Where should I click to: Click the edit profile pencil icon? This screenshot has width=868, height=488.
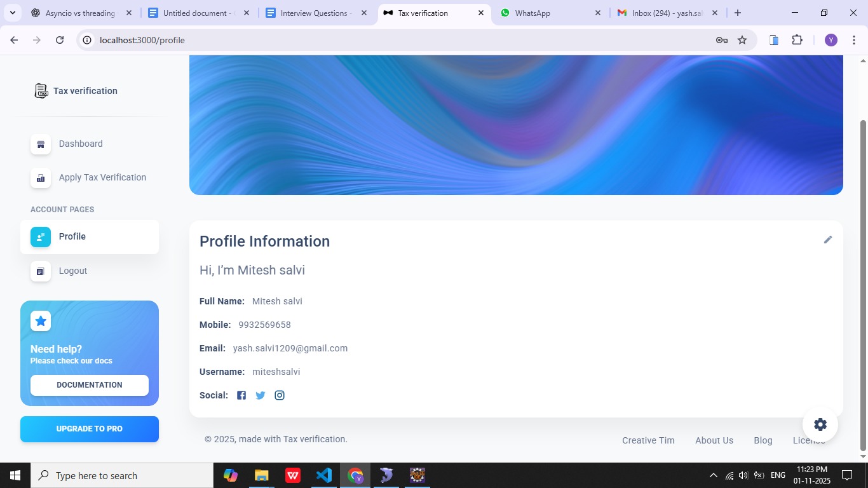[x=827, y=240]
